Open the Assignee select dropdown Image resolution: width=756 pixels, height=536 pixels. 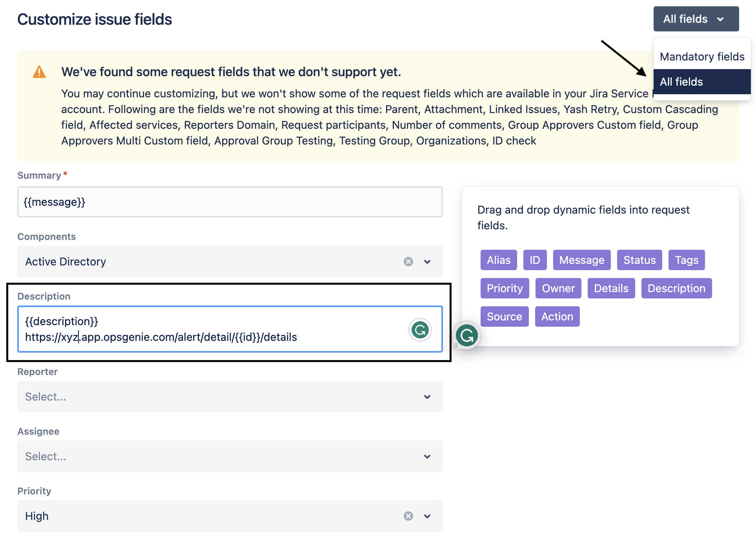tap(230, 456)
